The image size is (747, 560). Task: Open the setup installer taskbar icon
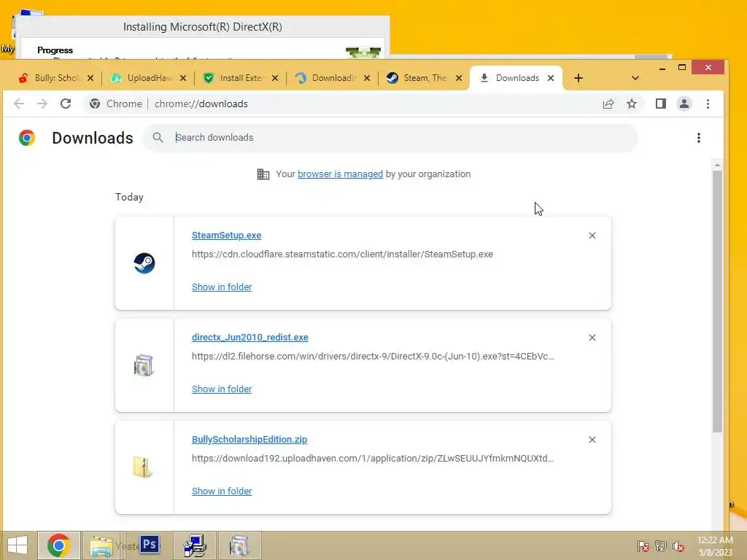[194, 545]
